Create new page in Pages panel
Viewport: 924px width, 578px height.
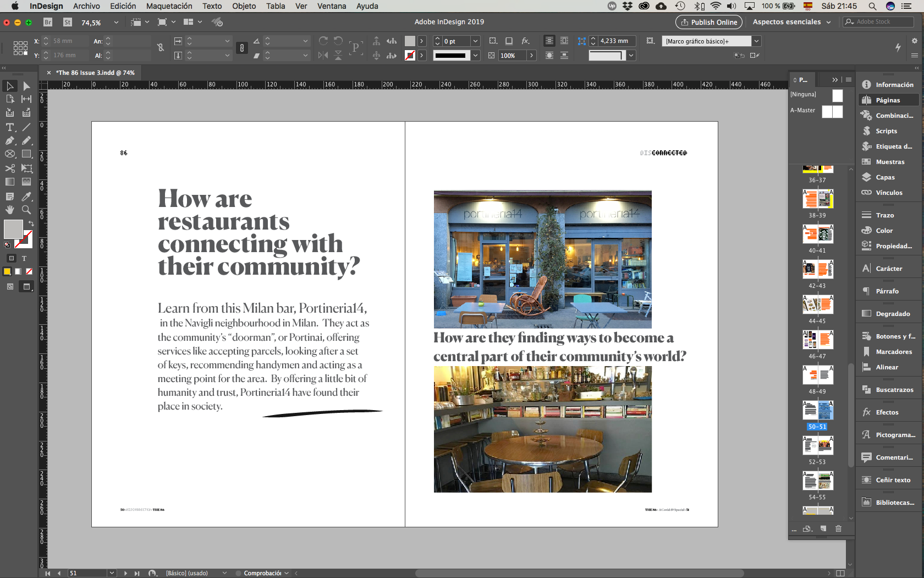pyautogui.click(x=823, y=528)
